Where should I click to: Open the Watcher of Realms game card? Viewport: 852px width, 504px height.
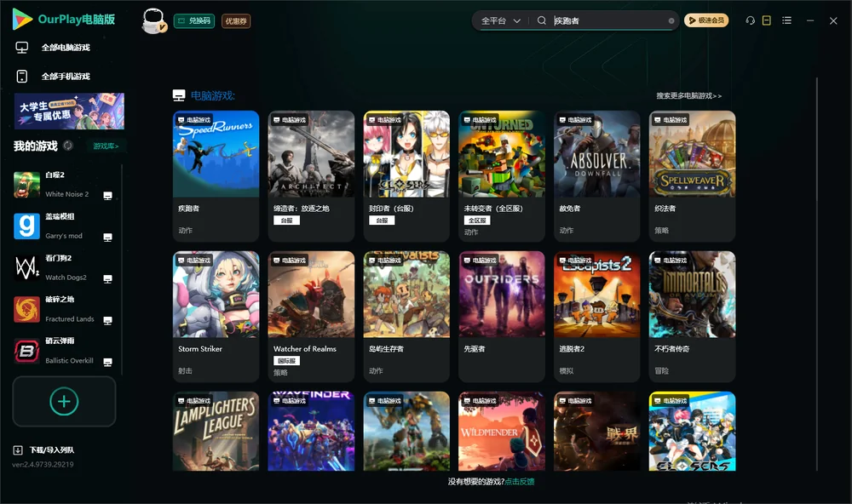coord(311,317)
